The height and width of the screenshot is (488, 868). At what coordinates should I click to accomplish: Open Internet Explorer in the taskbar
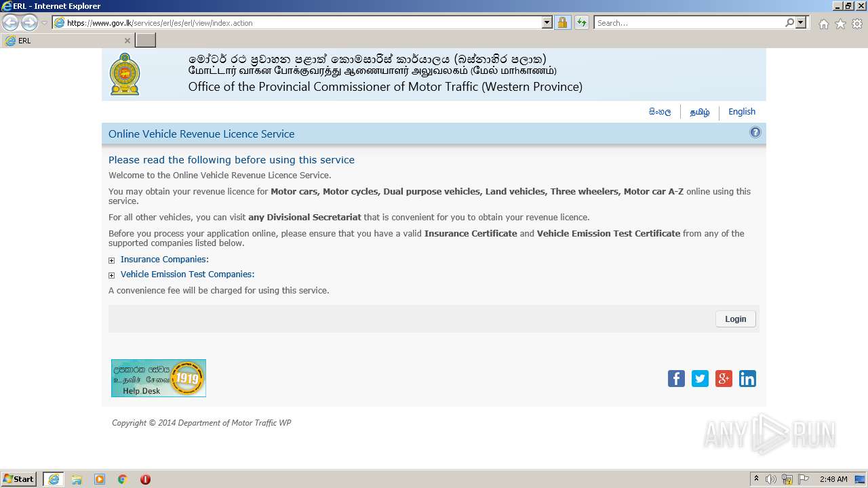tap(54, 479)
